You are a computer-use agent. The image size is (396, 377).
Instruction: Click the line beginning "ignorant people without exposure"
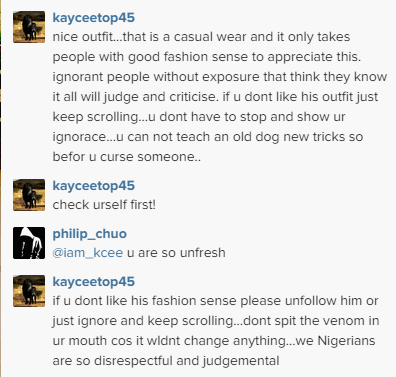pos(220,77)
